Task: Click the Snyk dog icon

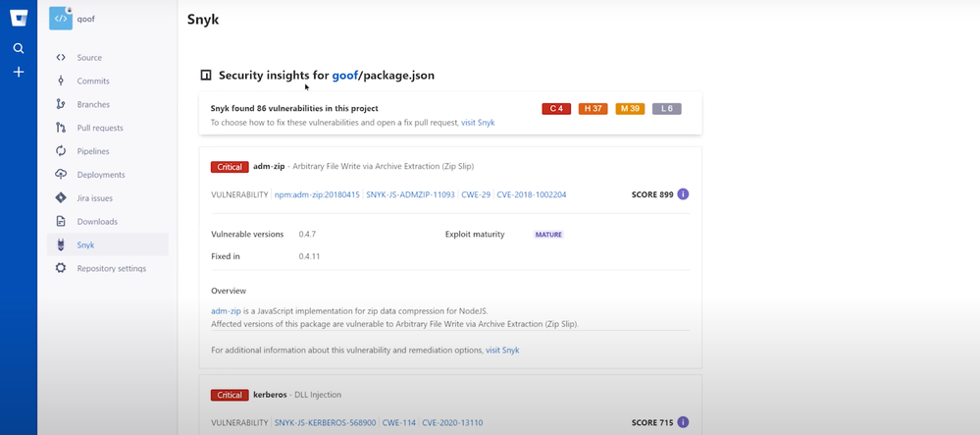Action: 61,245
